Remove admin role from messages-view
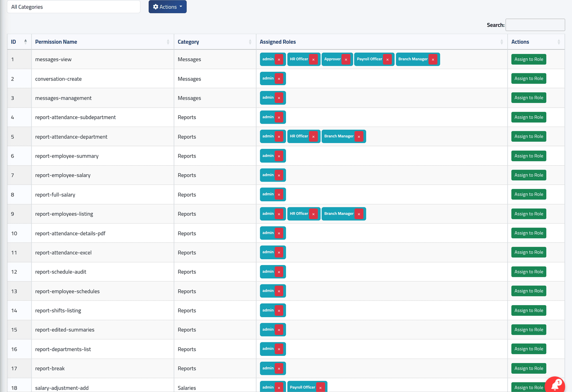572x392 pixels. point(279,59)
